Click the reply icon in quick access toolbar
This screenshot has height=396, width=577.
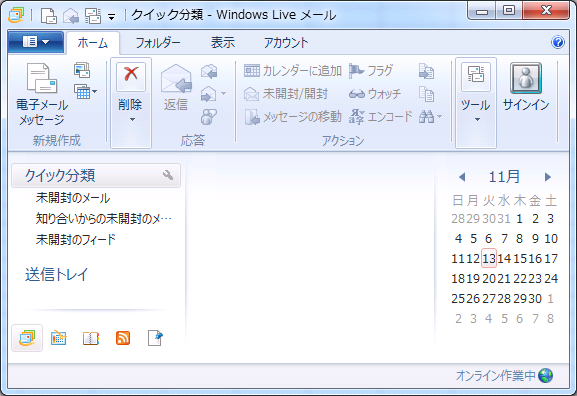tap(71, 16)
